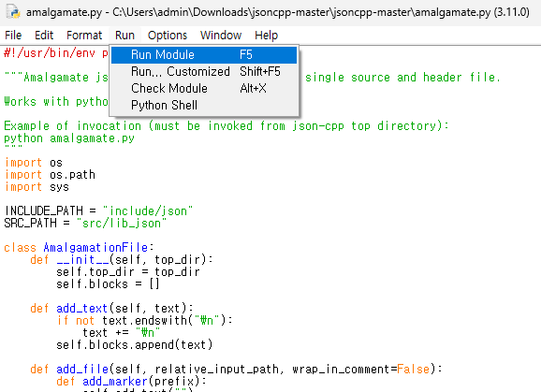Click 'python amalgamate.py' line

click(x=69, y=138)
